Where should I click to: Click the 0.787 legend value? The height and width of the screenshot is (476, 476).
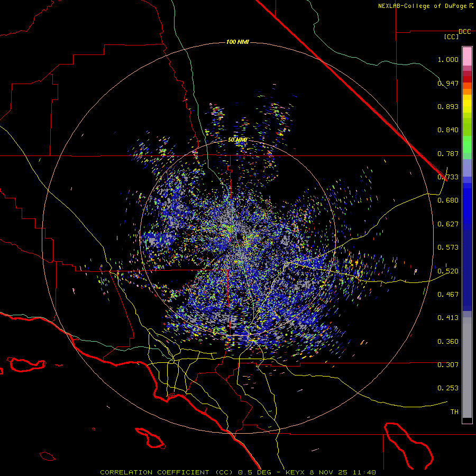tap(448, 153)
